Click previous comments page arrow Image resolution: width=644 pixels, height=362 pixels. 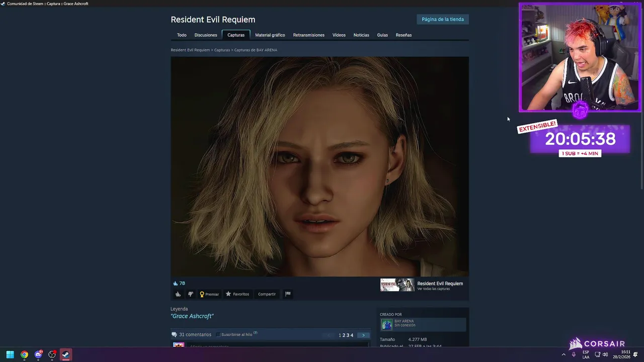pos(329,335)
